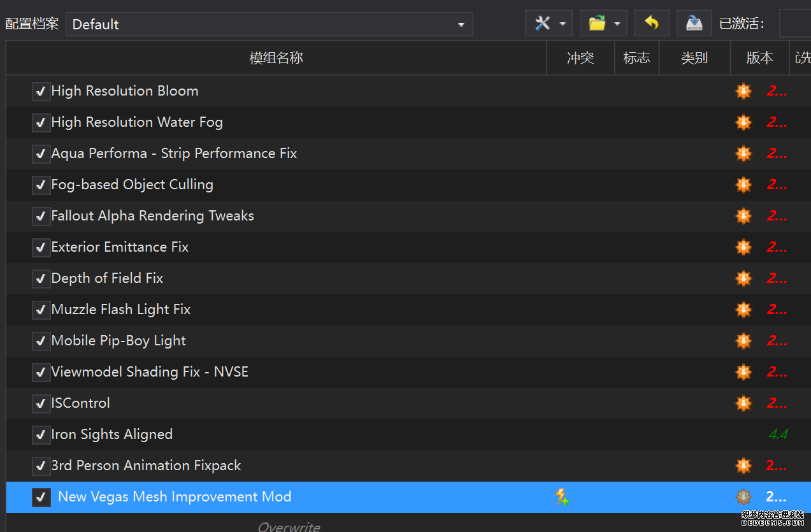Click the yellow undo arrow icon
The width and height of the screenshot is (811, 532).
[x=651, y=24]
